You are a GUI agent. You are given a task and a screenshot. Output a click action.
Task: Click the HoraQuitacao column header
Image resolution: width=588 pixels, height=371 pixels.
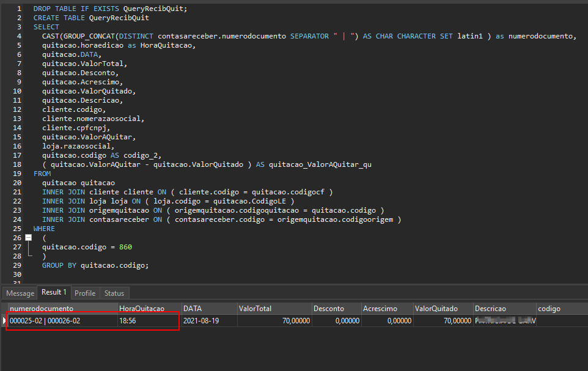[149, 309]
